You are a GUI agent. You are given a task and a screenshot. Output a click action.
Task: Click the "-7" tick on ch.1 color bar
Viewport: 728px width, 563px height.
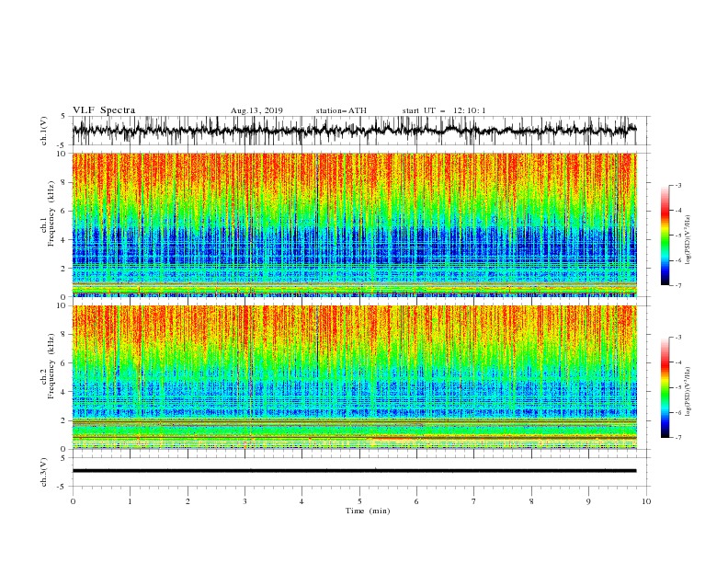click(677, 285)
